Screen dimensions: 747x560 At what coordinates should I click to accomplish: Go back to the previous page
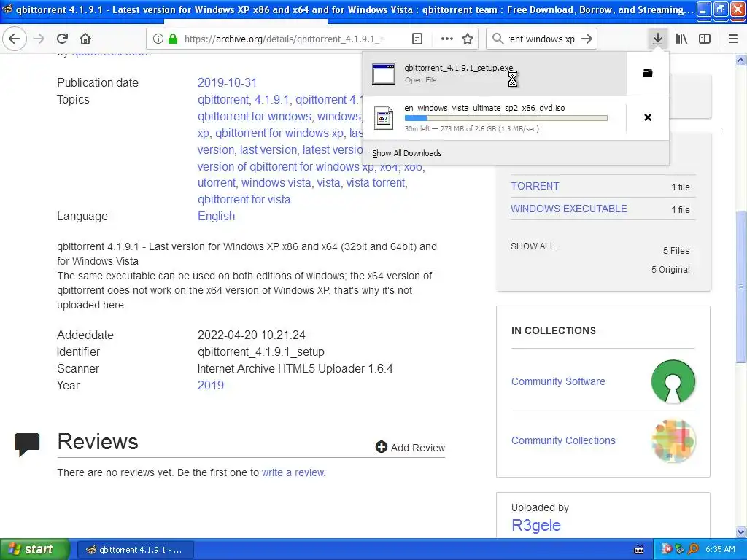[15, 39]
